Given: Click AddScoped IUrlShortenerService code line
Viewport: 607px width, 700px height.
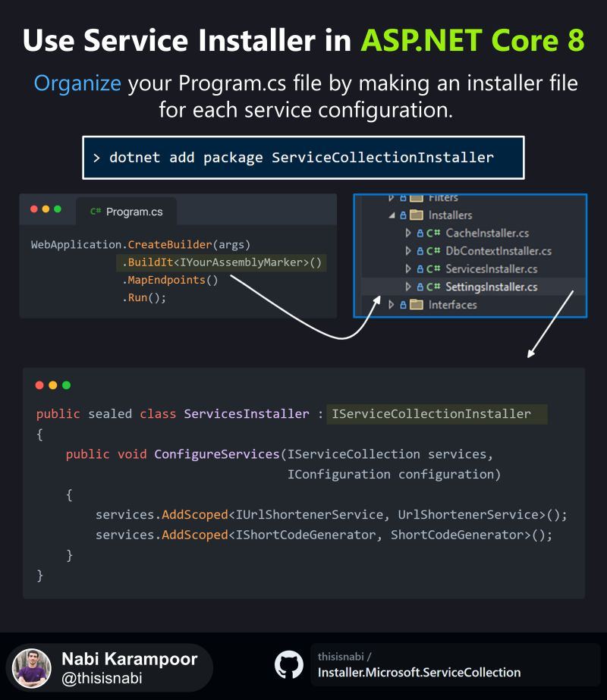Looking at the screenshot, I should (x=331, y=515).
